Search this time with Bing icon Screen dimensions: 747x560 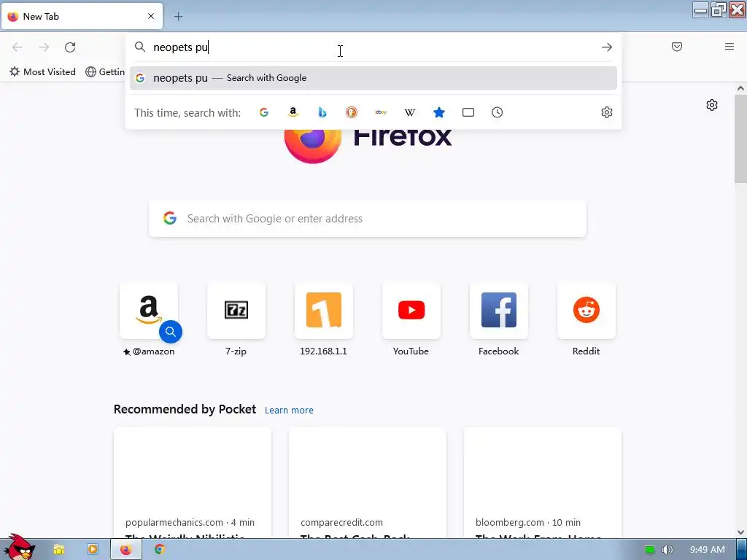322,112
